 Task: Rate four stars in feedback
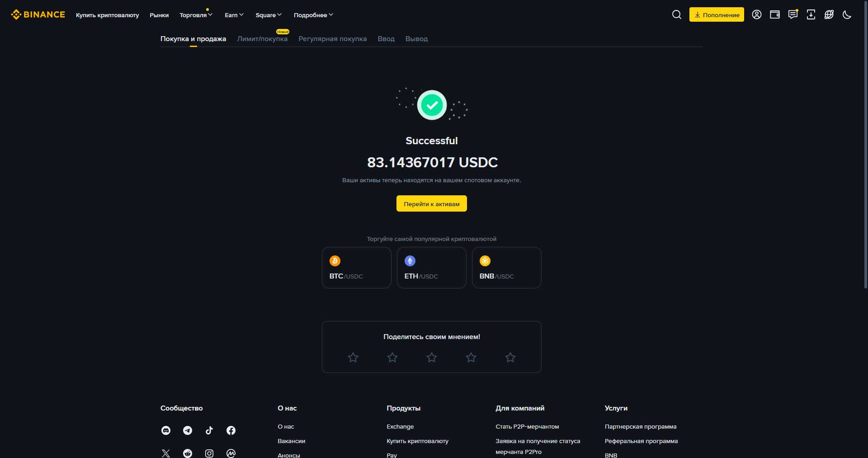point(471,358)
